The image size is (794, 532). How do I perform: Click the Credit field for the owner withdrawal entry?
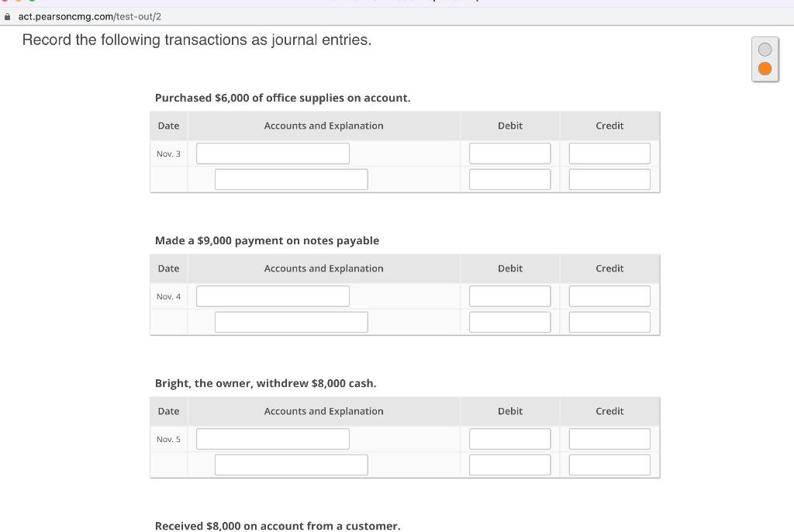pyautogui.click(x=609, y=438)
